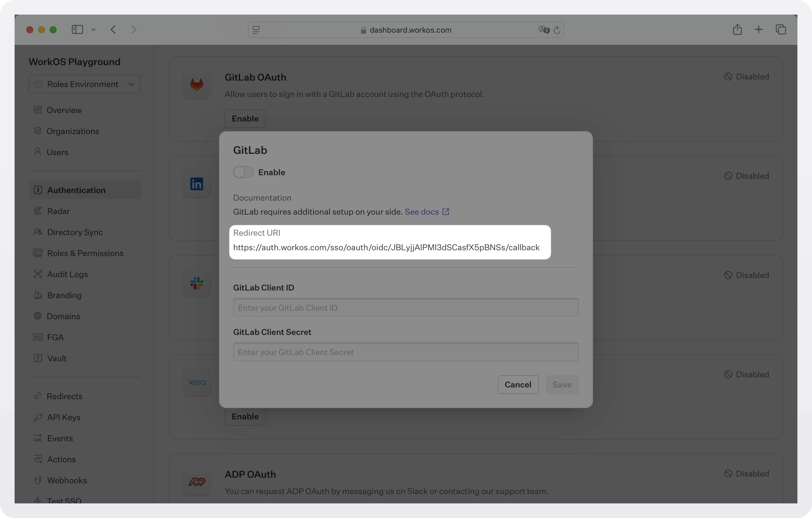Click the translate page icon

[544, 30]
